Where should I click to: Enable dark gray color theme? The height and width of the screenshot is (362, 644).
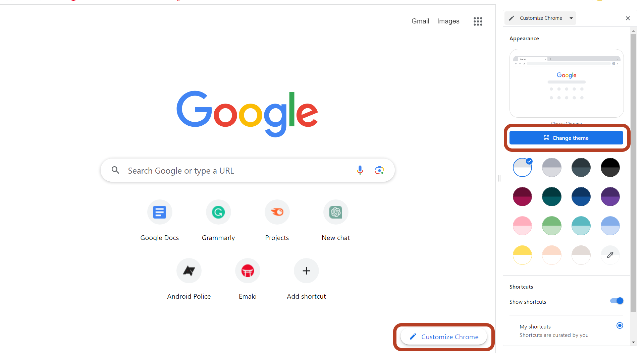point(581,168)
